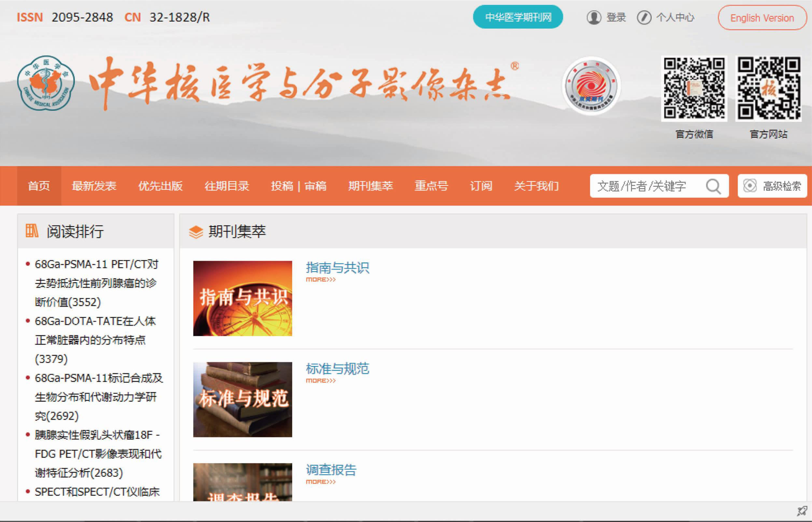Click the layers icon next to 期刊集萃
The width and height of the screenshot is (812, 522).
196,232
